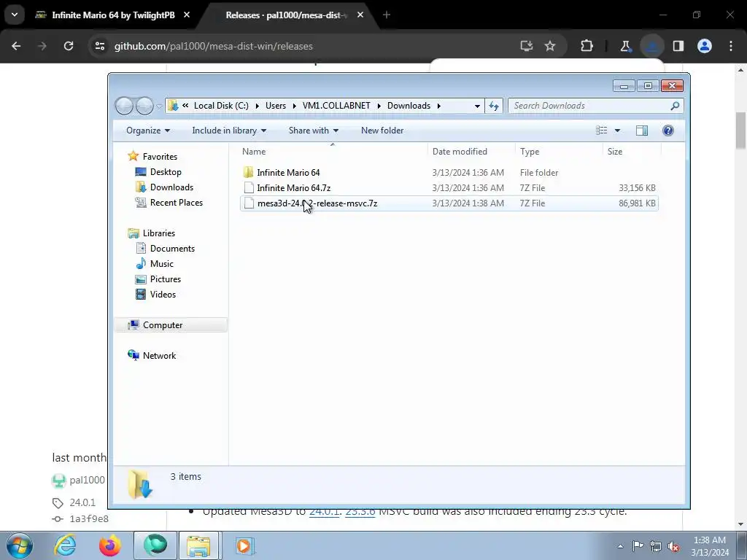Sort by Name column header
This screenshot has width=747, height=560.
333,152
